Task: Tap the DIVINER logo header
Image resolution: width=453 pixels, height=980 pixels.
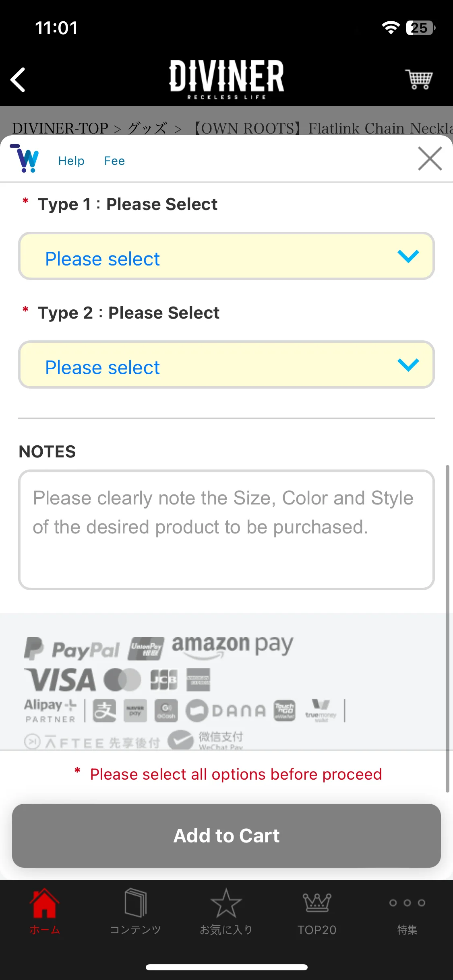Action: tap(226, 79)
